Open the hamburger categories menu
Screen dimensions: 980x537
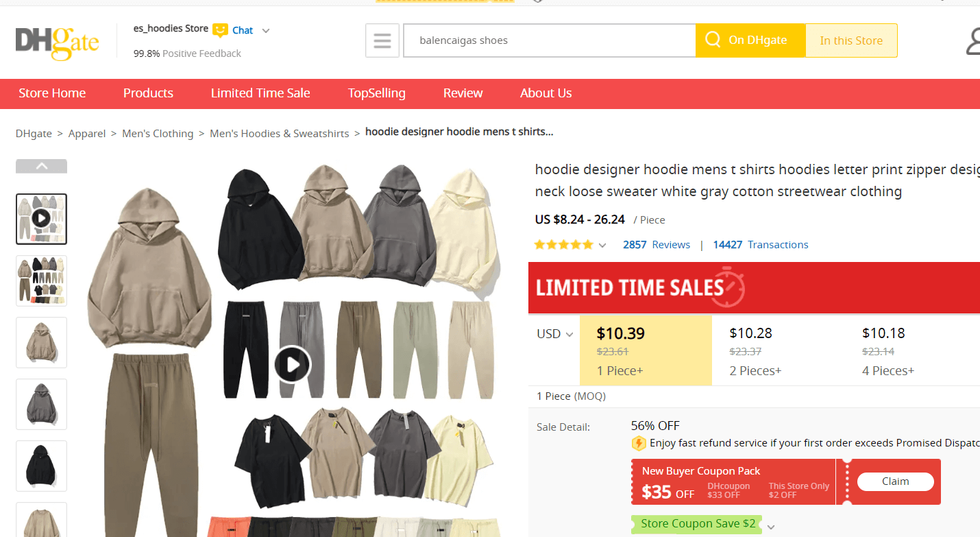pyautogui.click(x=382, y=40)
